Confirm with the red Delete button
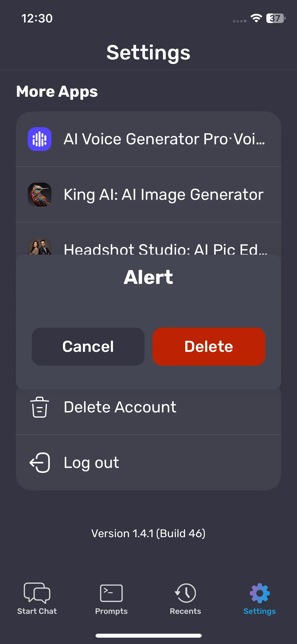This screenshot has height=644, width=297. pos(209,347)
